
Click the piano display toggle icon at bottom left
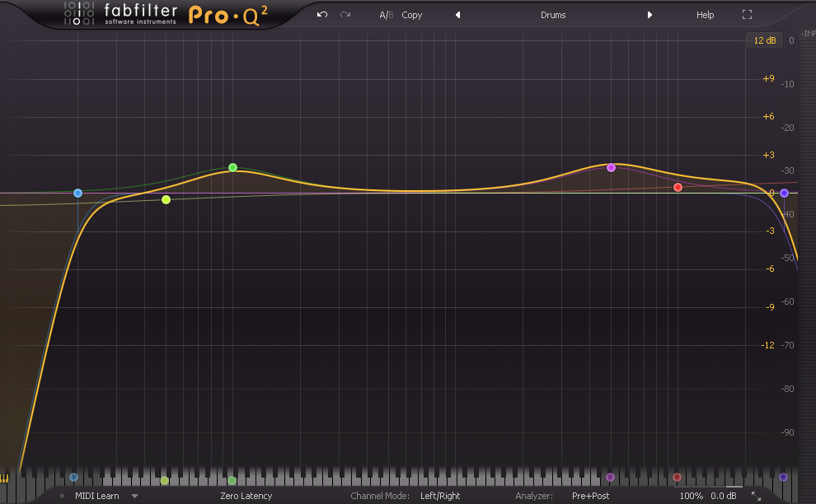coord(4,478)
